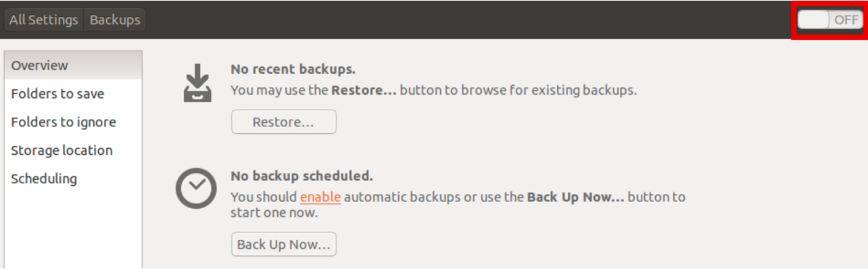Start a backup with Back Up Now… button
868x269 pixels.
[283, 244]
